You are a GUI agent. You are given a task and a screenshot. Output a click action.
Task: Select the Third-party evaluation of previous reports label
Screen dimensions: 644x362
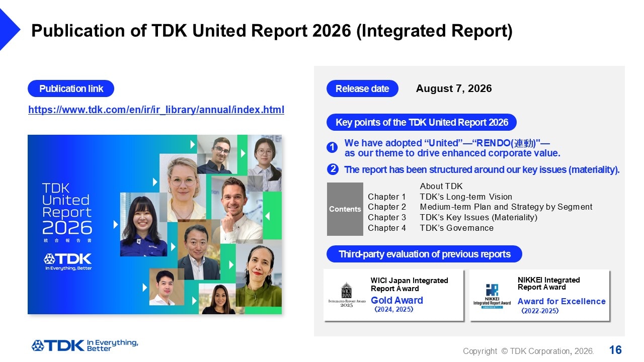(x=424, y=254)
